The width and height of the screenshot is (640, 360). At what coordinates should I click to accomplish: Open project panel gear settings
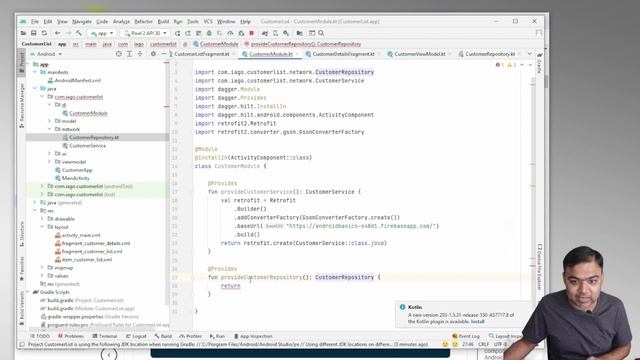click(x=153, y=54)
